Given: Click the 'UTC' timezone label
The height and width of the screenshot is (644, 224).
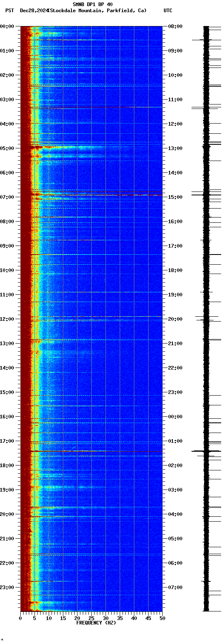Looking at the screenshot, I should (x=168, y=11).
